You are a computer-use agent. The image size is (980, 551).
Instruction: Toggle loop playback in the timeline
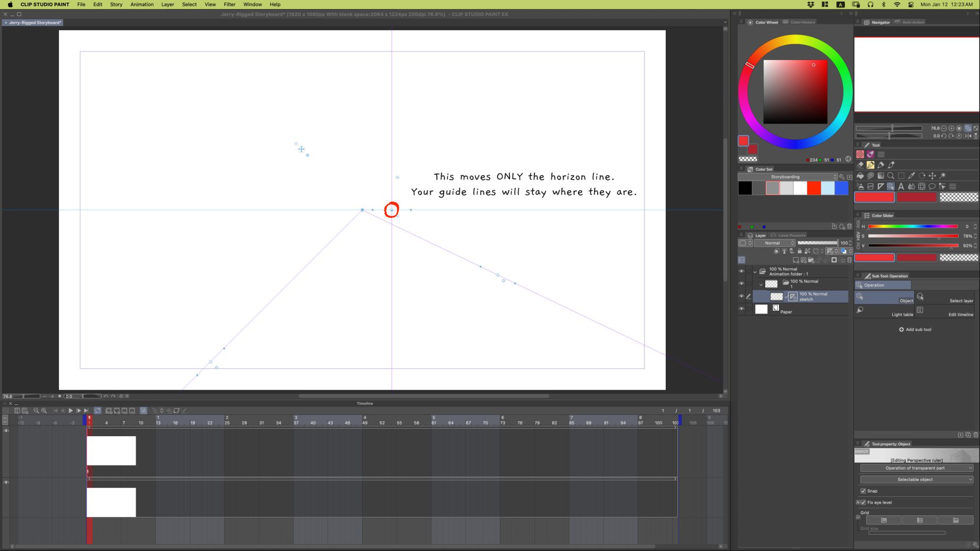click(x=98, y=411)
